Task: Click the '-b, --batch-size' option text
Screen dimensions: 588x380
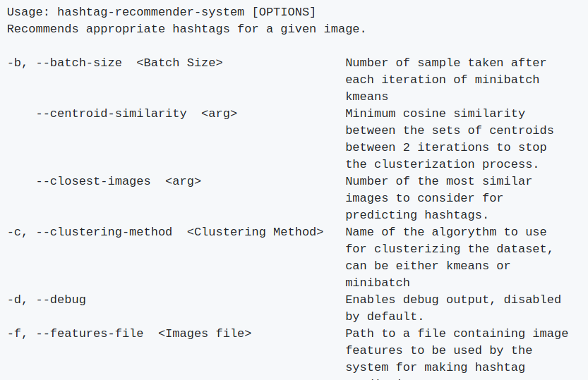Action: (x=64, y=63)
